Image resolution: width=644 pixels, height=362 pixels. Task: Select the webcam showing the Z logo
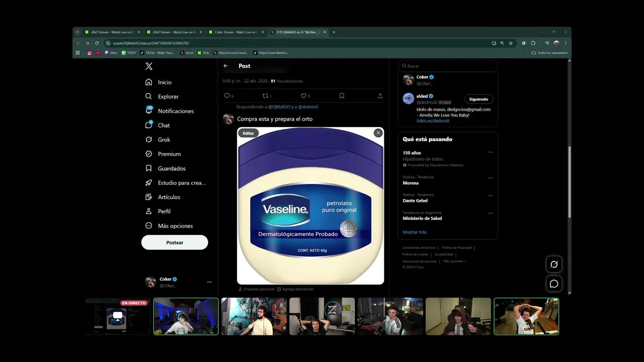pos(322,316)
